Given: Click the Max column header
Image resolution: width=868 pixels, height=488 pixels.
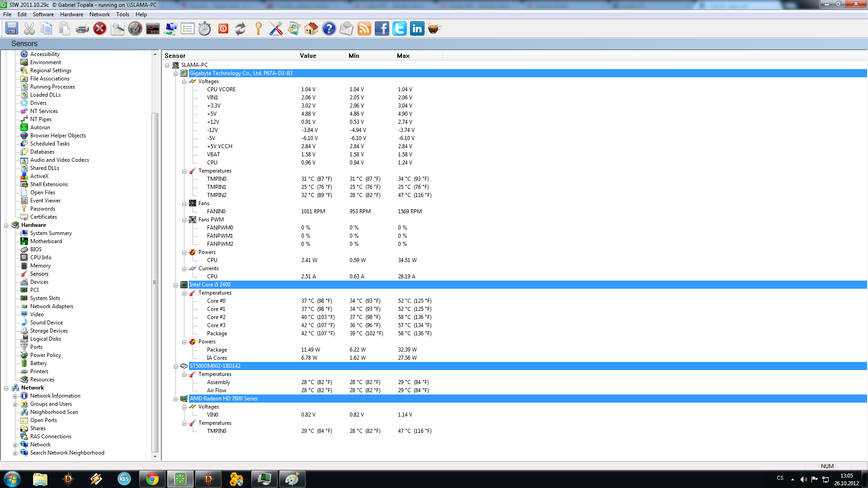Looking at the screenshot, I should [419, 56].
